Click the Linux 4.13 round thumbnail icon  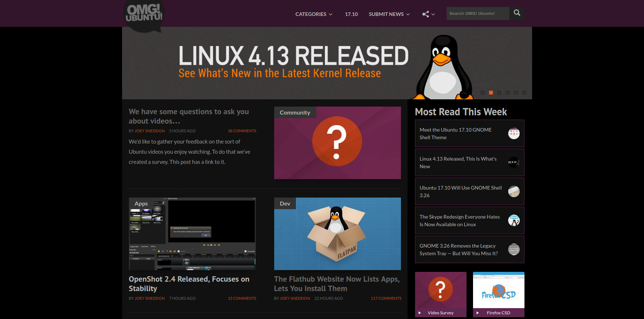[x=514, y=162]
